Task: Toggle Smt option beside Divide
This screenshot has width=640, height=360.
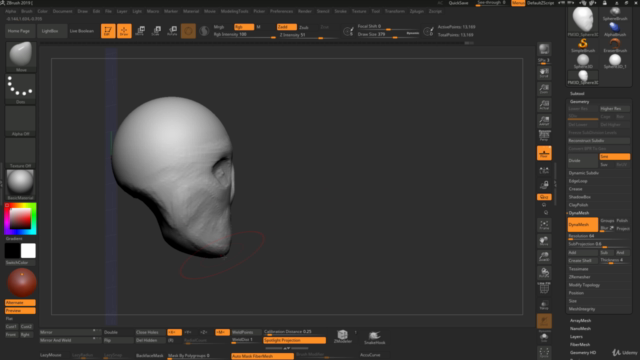Action: click(614, 157)
